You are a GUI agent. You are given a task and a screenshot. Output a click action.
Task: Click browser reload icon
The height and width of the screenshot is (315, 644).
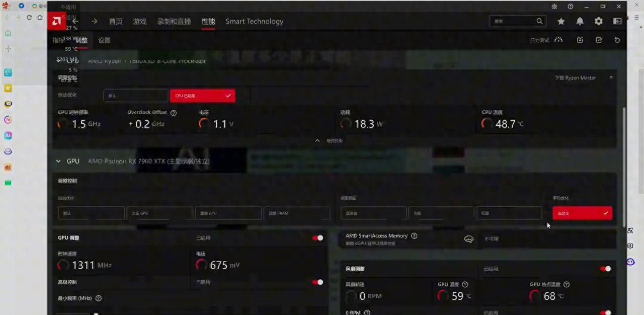(x=29, y=17)
